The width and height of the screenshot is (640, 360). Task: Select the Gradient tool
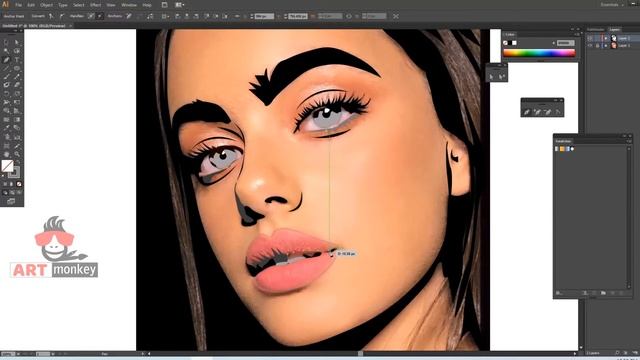pos(17,120)
